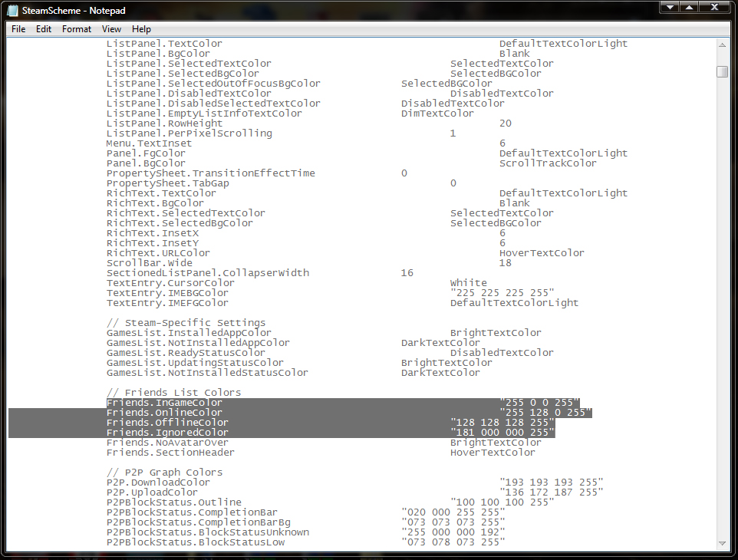Image resolution: width=738 pixels, height=560 pixels.
Task: Click the text P2PBlockStatus.BlockStatusUnknown
Action: (x=208, y=532)
